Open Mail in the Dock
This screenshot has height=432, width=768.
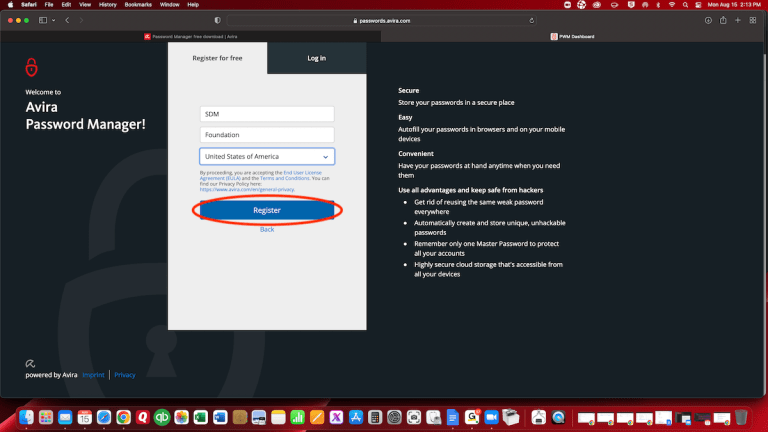pos(65,417)
